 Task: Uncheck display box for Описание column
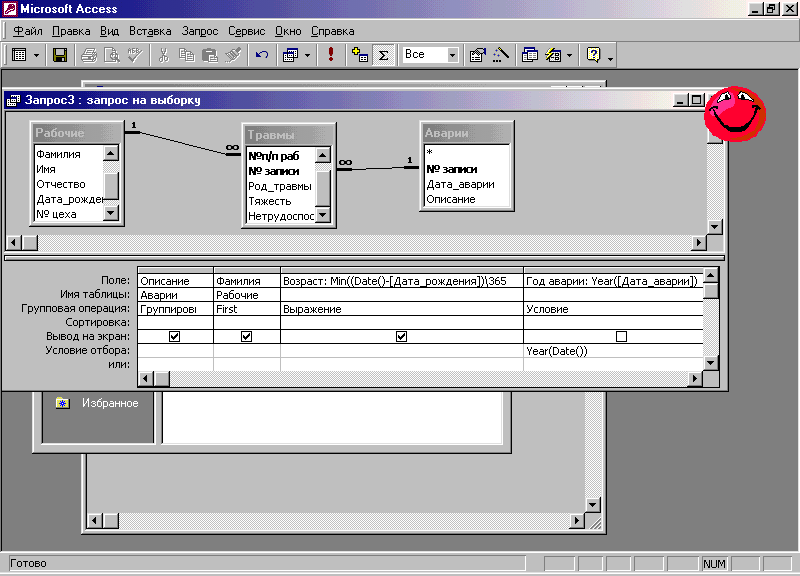[x=174, y=336]
